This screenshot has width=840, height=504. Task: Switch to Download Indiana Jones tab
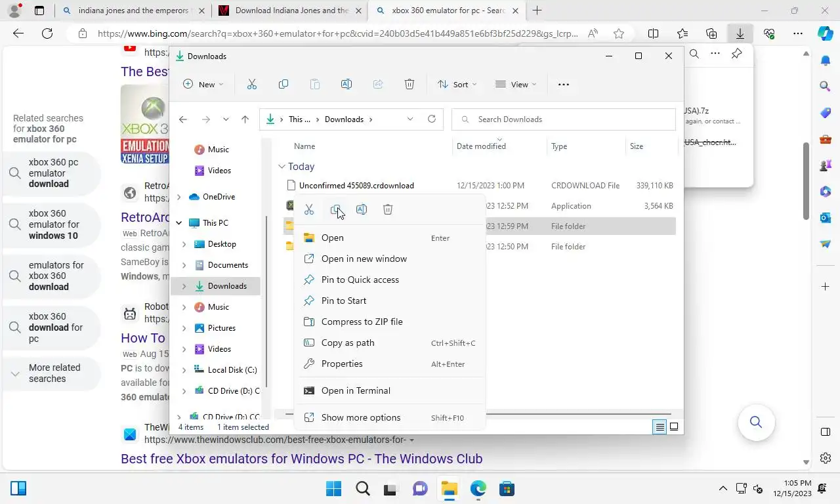point(289,10)
